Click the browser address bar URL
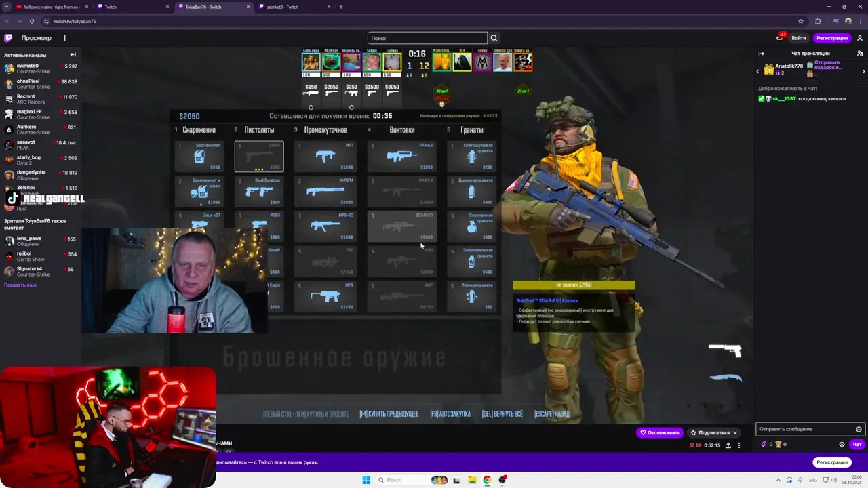Image resolution: width=868 pixels, height=488 pixels. click(75, 21)
